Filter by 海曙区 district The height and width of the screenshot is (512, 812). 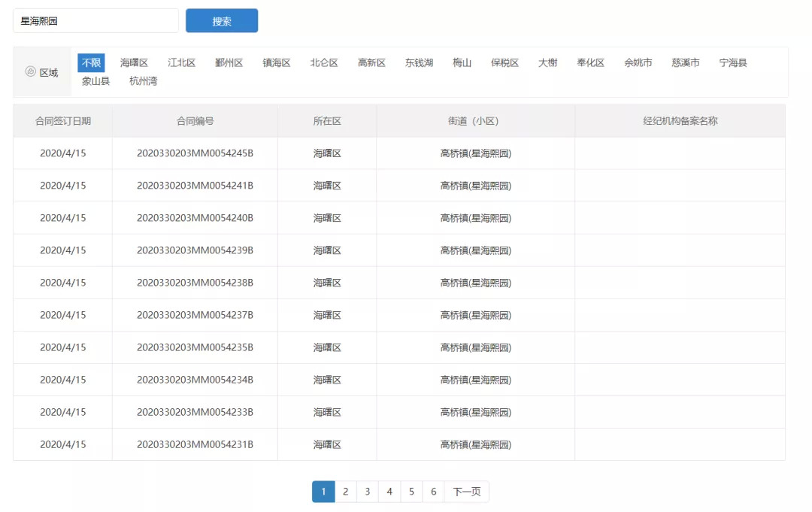[x=134, y=63]
